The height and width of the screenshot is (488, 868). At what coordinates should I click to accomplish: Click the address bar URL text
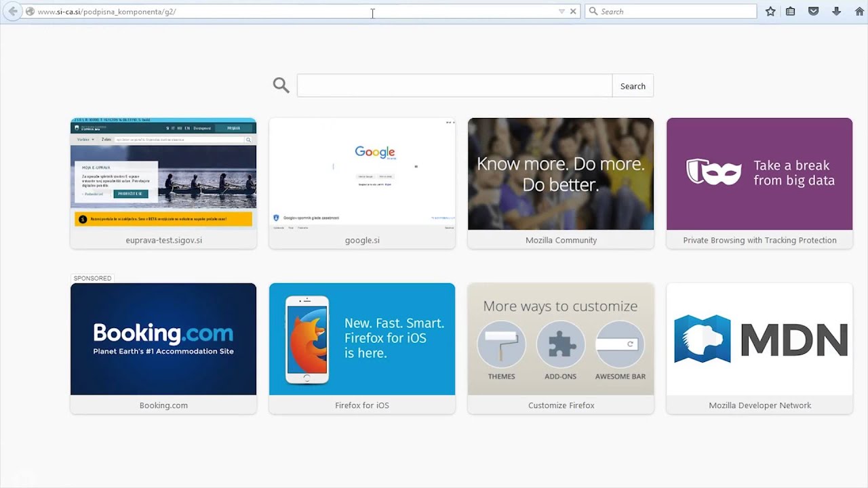point(107,12)
